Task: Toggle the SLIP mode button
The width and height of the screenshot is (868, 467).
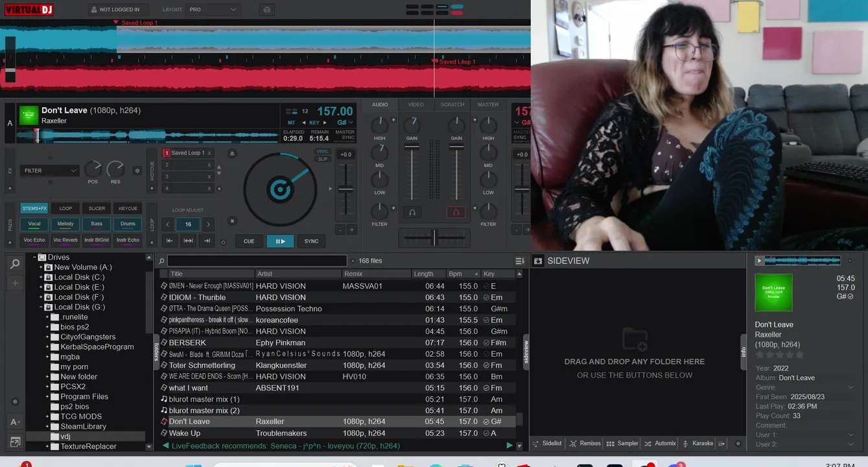Action: 323,159
